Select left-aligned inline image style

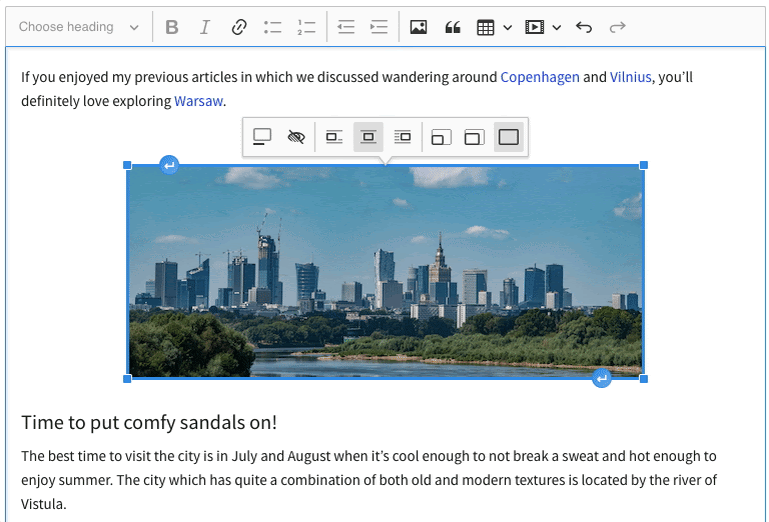point(334,137)
